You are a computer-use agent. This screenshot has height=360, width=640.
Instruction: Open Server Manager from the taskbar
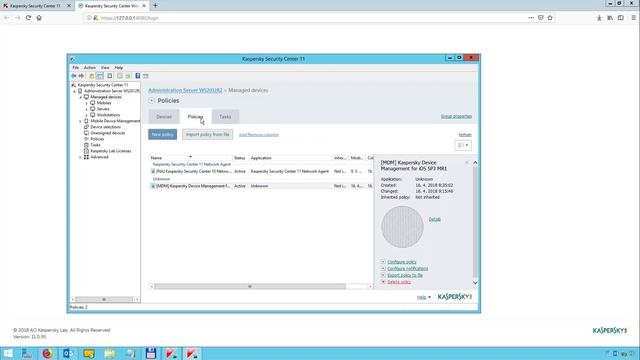[27, 353]
